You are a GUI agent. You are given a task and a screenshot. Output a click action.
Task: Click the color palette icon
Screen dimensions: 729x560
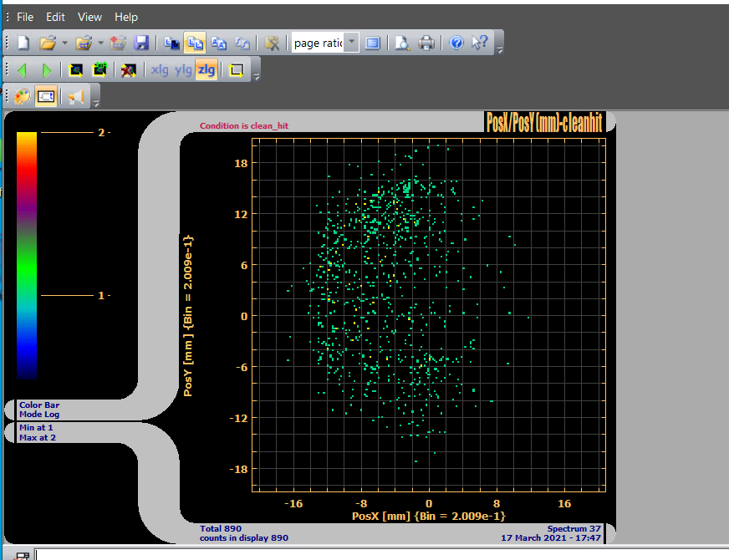coord(23,97)
